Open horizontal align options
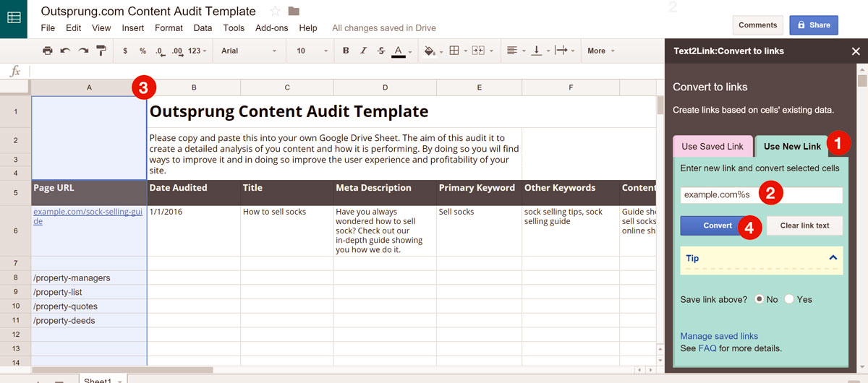Image resolution: width=868 pixels, height=383 pixels. (x=512, y=51)
